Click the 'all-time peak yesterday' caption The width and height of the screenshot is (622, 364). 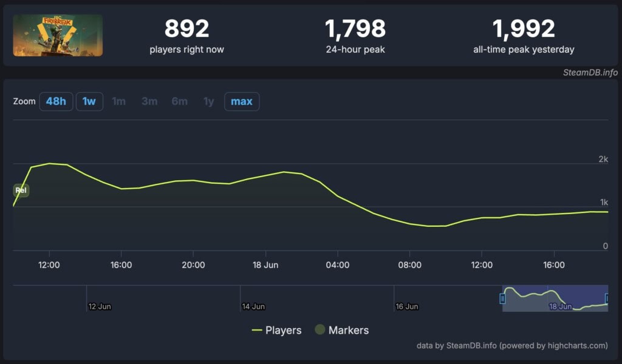click(x=524, y=50)
